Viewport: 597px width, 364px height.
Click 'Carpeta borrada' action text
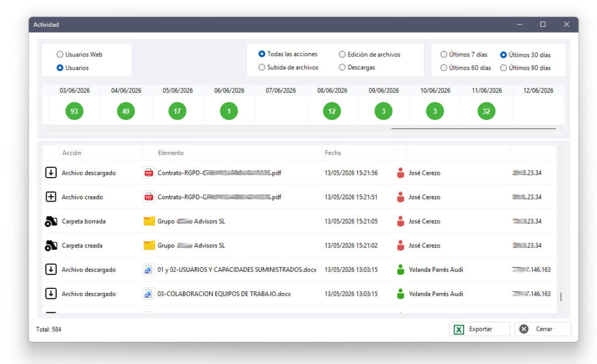84,221
